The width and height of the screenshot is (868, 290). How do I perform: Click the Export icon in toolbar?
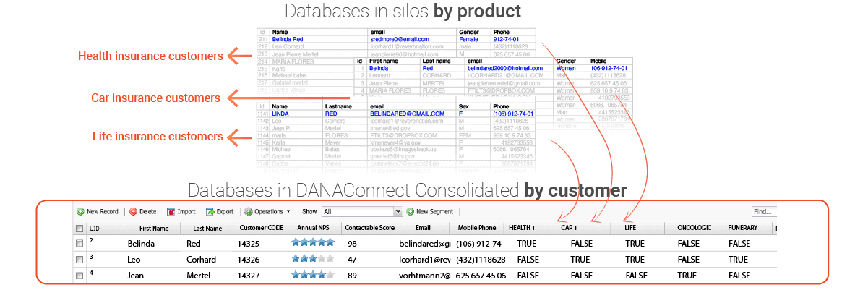pyautogui.click(x=210, y=212)
